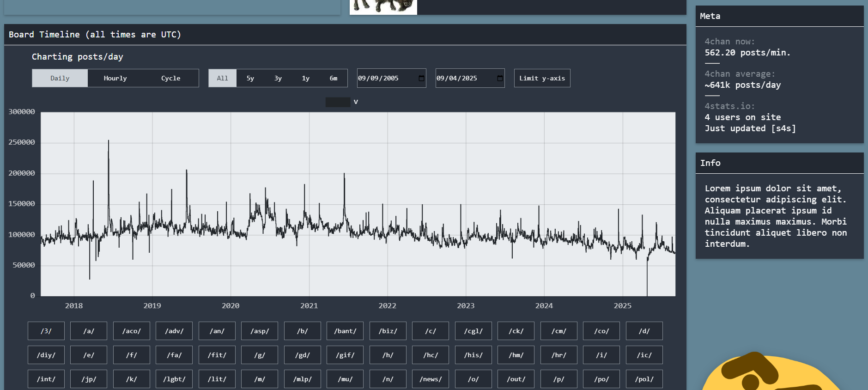
Task: Pick the /lgbt/ board button
Action: click(174, 379)
